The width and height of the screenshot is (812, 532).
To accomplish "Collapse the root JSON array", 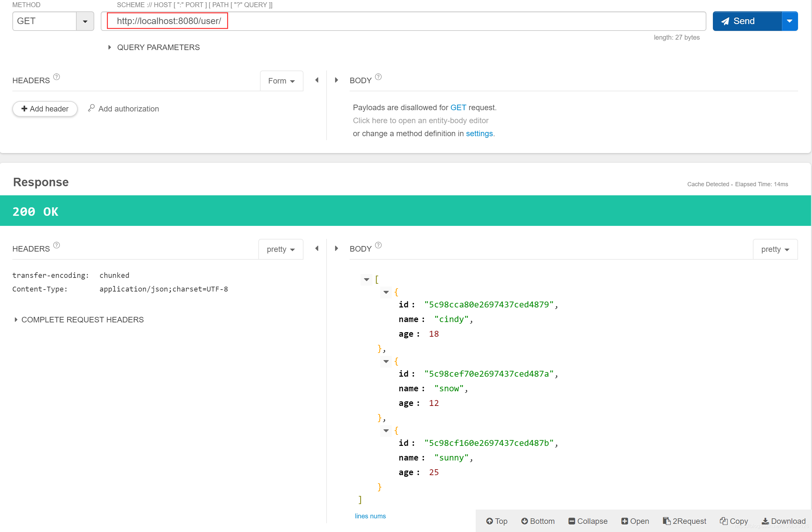I will (367, 280).
